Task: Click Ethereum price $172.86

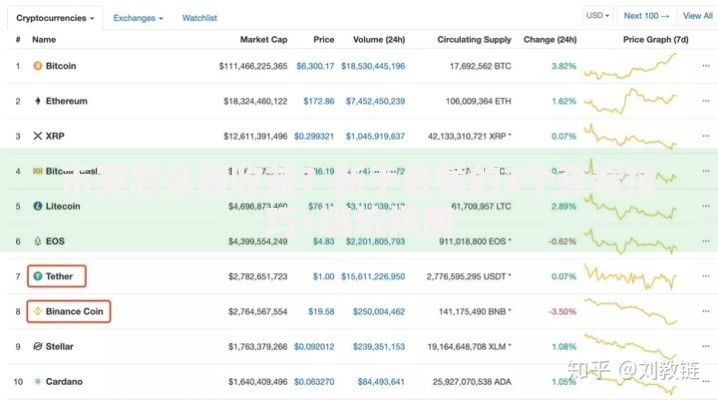Action: point(319,101)
